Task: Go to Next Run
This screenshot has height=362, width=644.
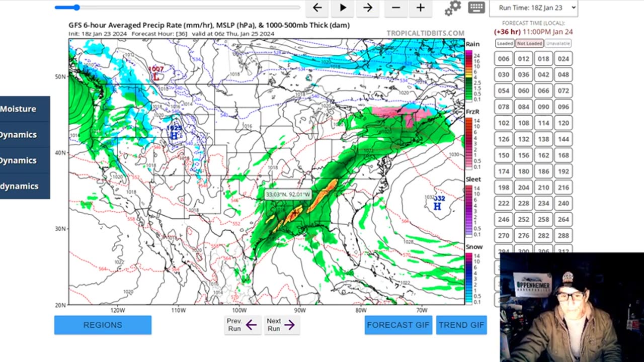Action: click(282, 325)
